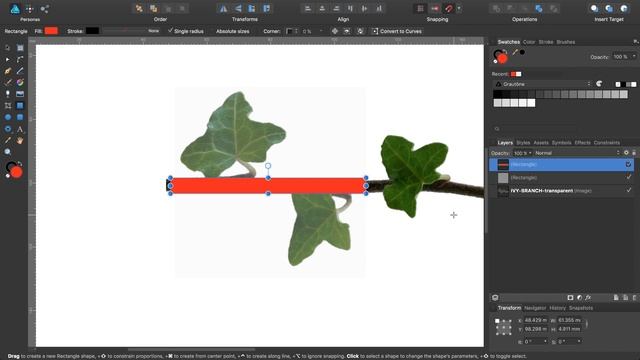This screenshot has height=360, width=640.
Task: Open the rotation dropdown in Transform panel
Action: (544, 341)
